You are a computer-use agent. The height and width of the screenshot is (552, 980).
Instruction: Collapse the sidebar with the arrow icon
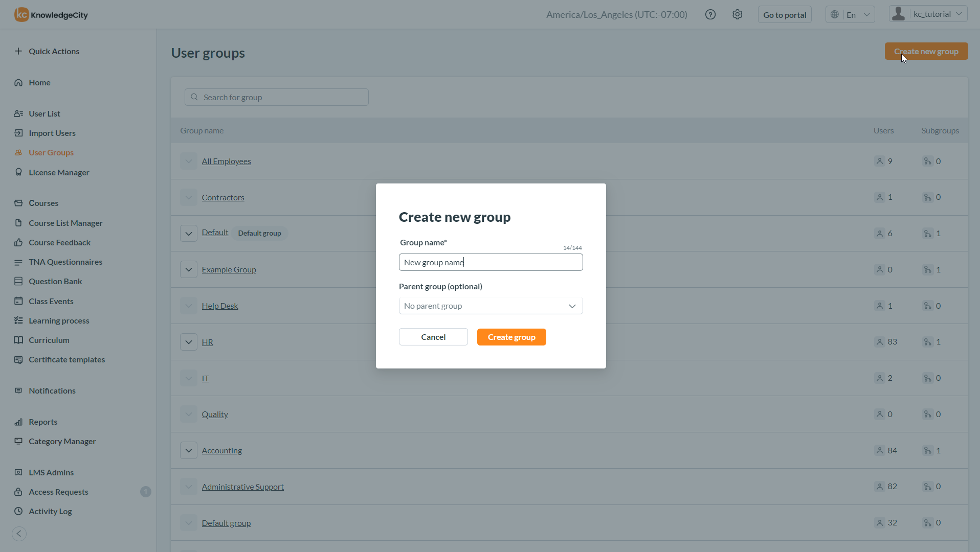click(x=19, y=534)
